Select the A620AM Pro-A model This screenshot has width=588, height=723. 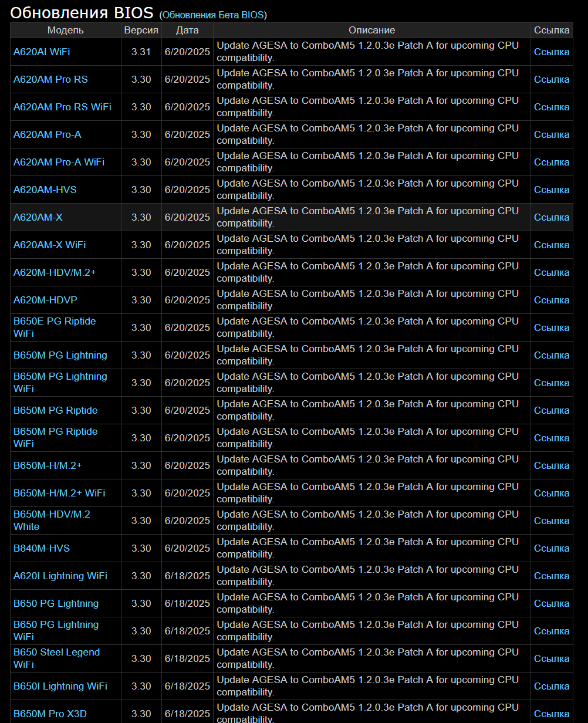click(x=48, y=134)
